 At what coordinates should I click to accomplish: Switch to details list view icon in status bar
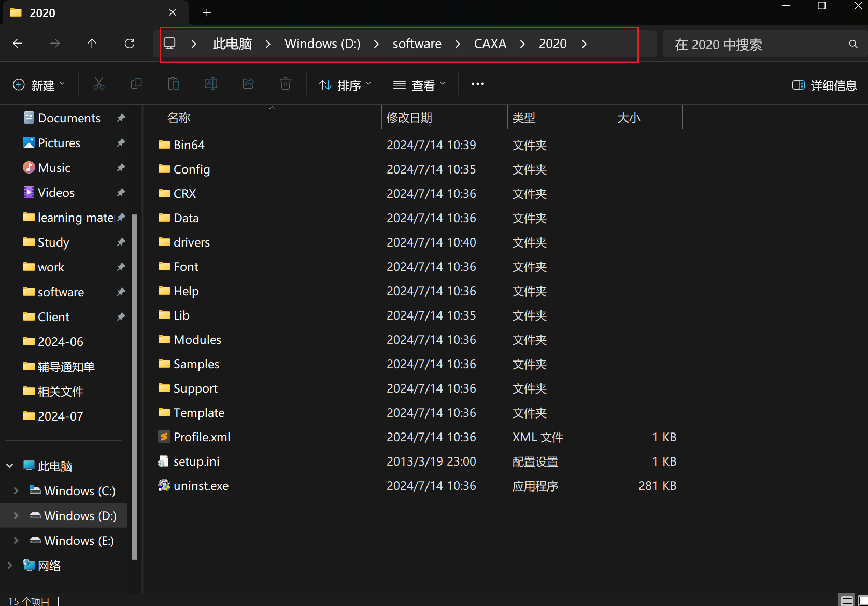[847, 601]
